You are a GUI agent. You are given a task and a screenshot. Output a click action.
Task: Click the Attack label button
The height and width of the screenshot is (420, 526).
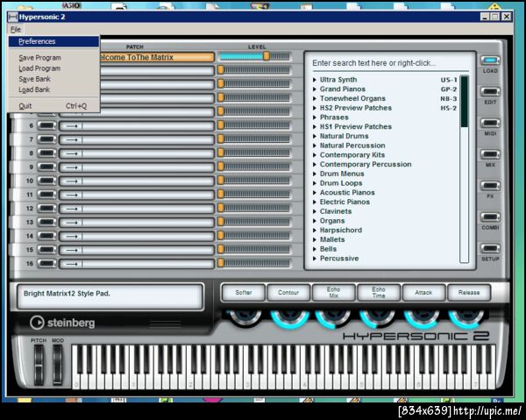(423, 293)
